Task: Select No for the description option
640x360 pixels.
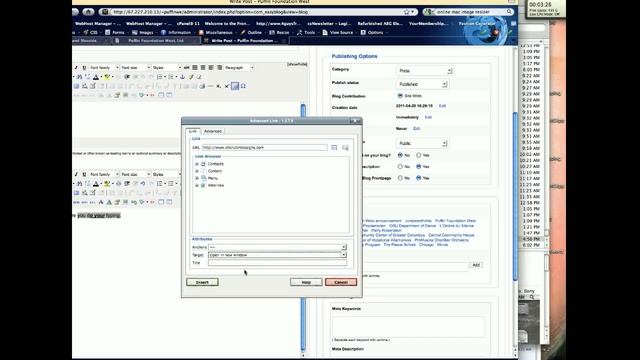Action: (x=400, y=167)
